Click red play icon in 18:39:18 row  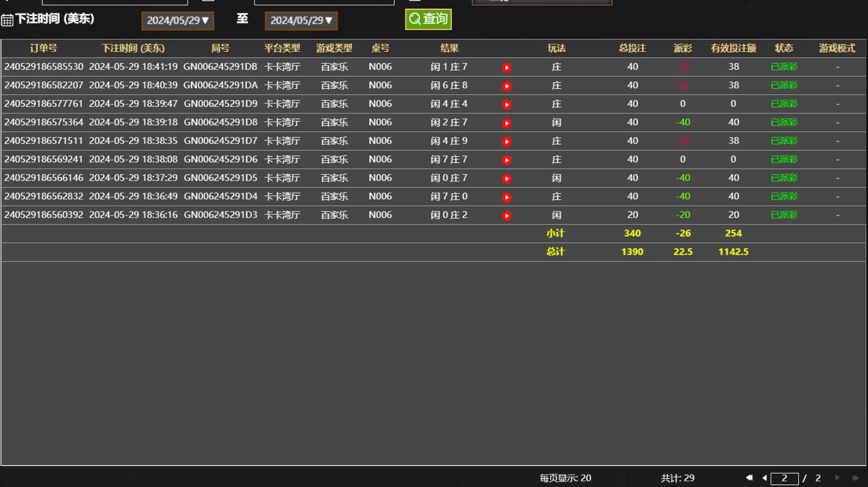tap(507, 123)
